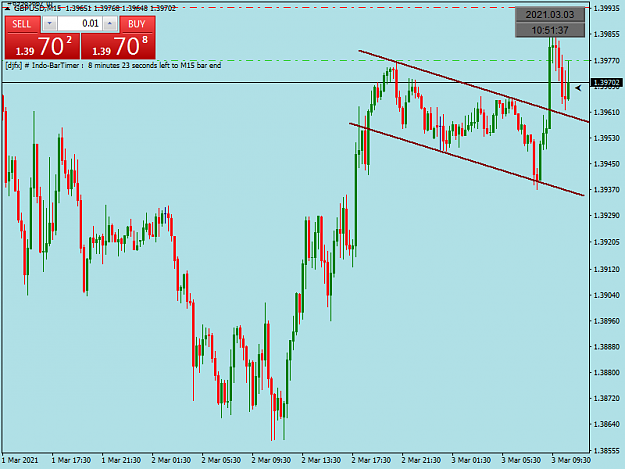Increase lot volume with up arrow

point(110,24)
